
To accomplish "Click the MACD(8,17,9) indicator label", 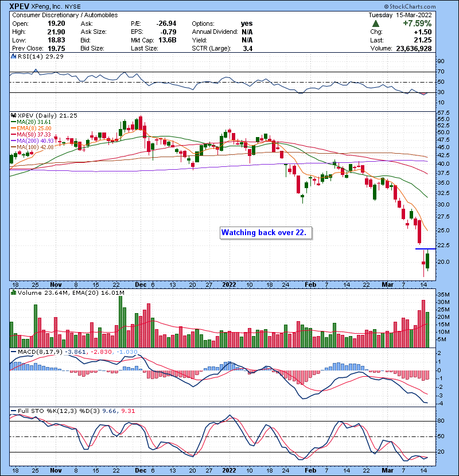I will point(40,352).
